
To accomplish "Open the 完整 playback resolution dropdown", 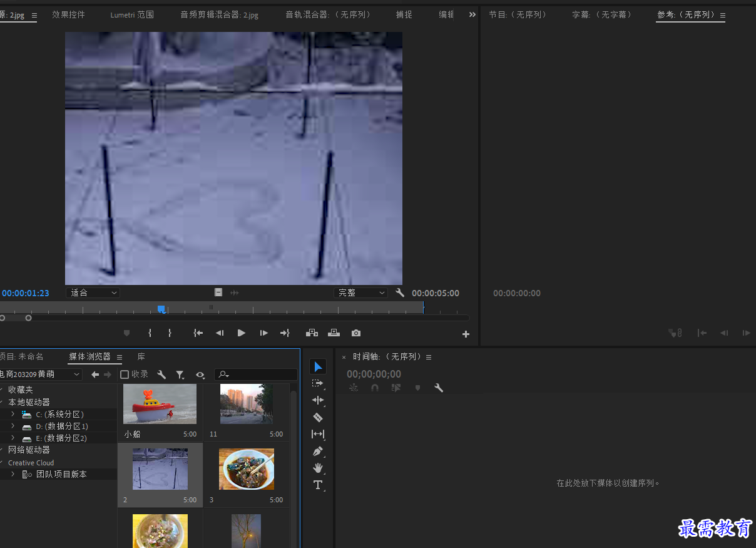I will coord(361,292).
